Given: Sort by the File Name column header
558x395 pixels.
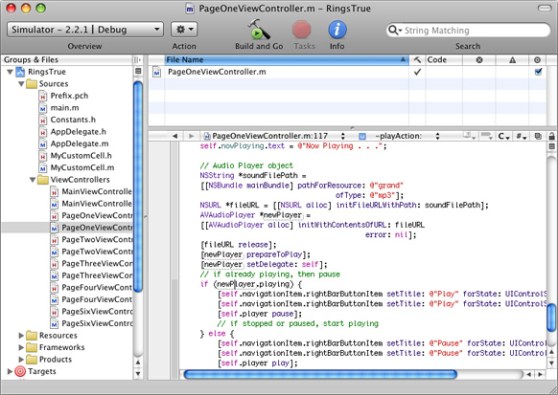Looking at the screenshot, I should pos(287,60).
